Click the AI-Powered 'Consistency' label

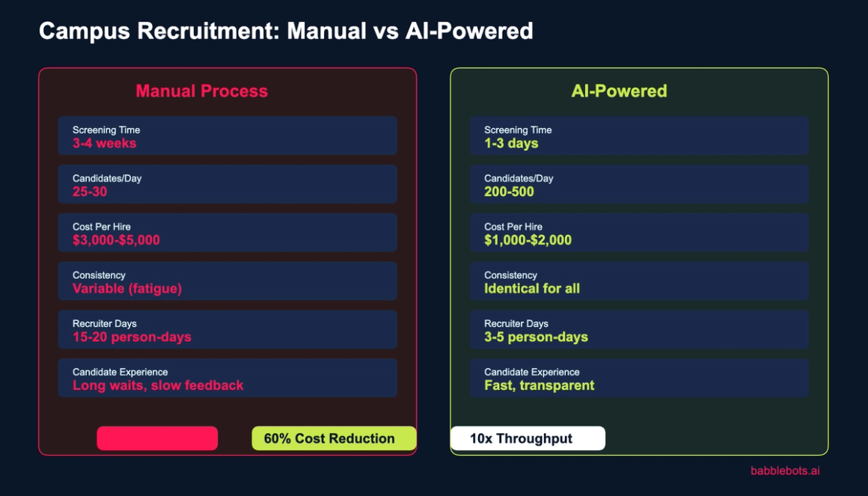click(x=510, y=275)
